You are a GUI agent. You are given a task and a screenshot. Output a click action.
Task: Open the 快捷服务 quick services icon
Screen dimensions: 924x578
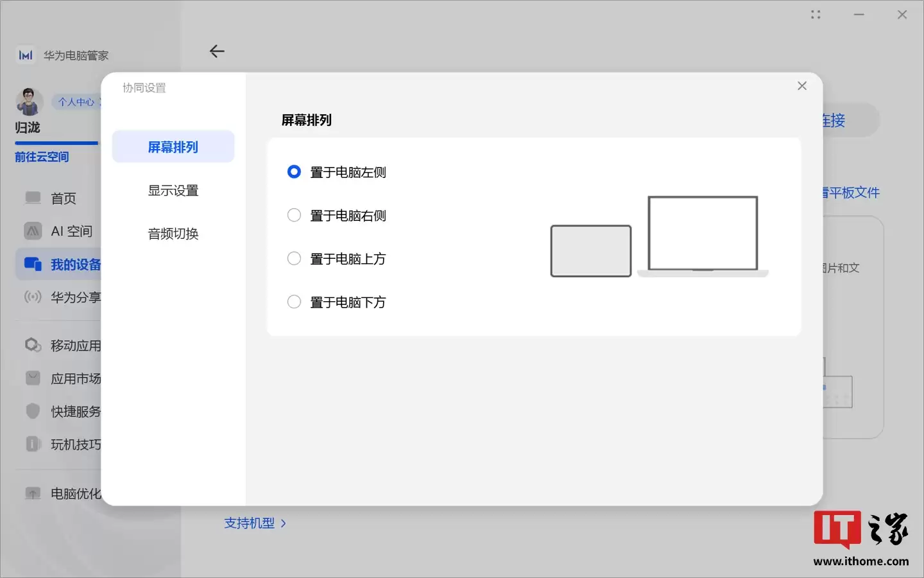click(x=32, y=411)
